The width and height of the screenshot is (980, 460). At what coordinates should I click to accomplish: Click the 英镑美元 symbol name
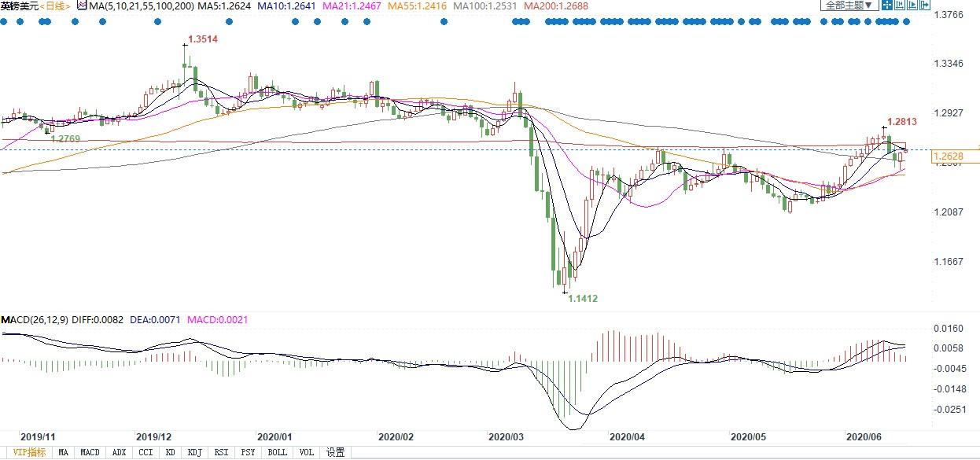[18, 6]
